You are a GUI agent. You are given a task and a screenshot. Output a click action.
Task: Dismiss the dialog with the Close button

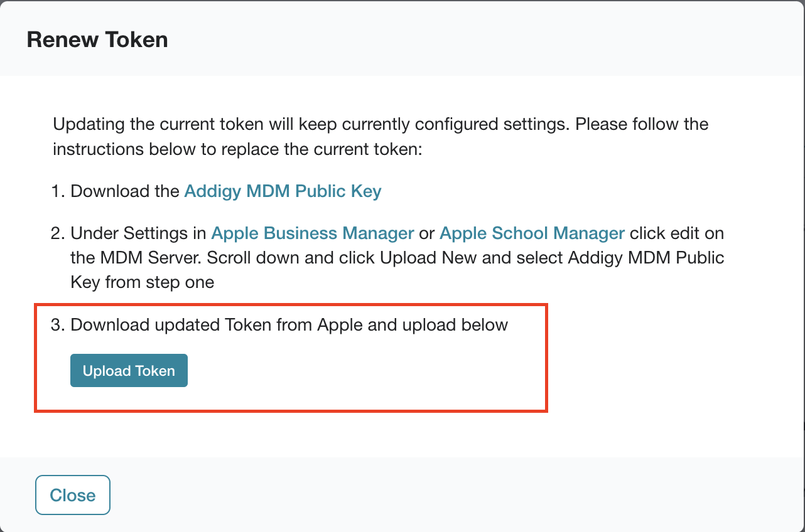pos(72,495)
